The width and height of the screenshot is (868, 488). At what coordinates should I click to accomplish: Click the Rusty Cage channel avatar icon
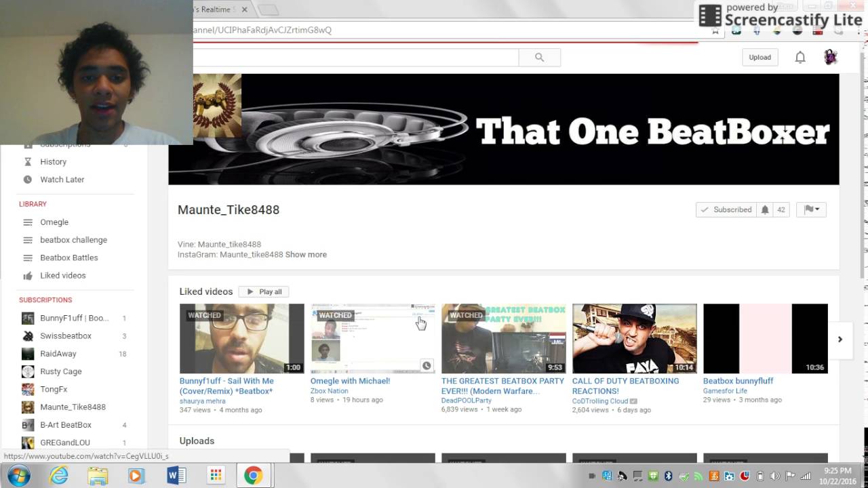(x=28, y=371)
